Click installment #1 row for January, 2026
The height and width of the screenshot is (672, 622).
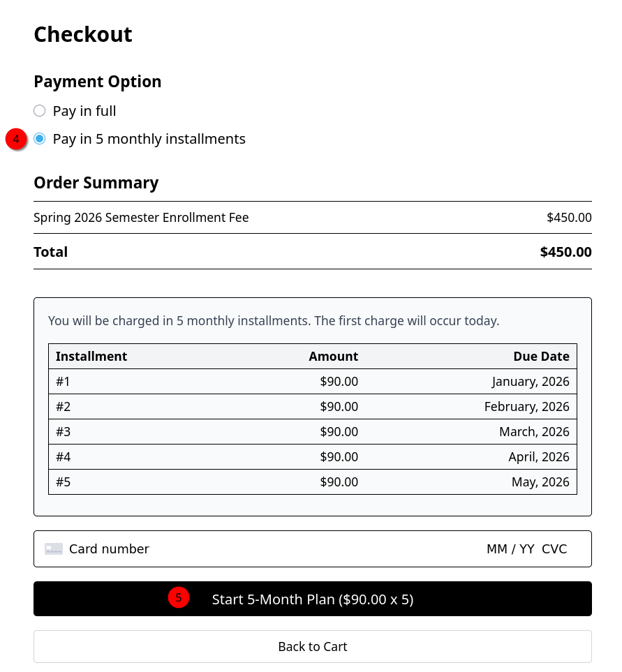click(x=313, y=382)
